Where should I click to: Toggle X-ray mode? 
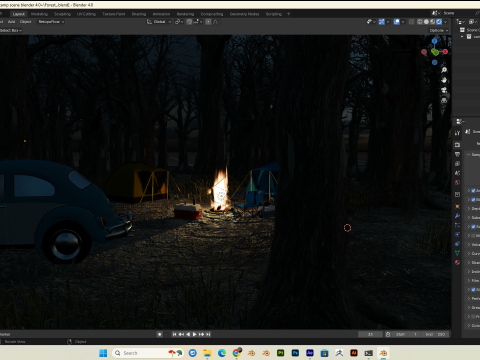tap(411, 22)
